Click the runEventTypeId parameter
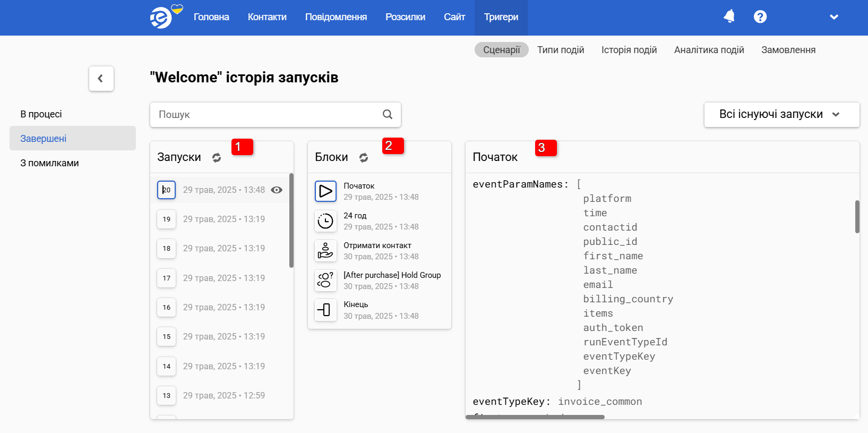868x433 pixels. click(625, 342)
